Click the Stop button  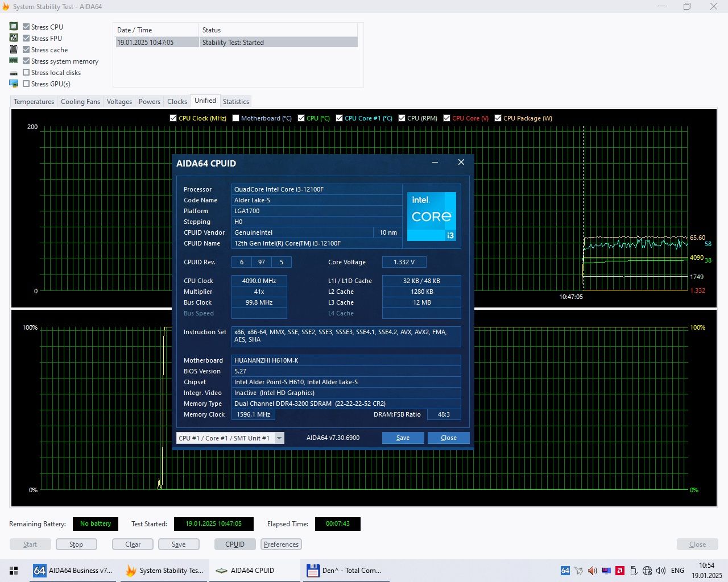click(76, 544)
